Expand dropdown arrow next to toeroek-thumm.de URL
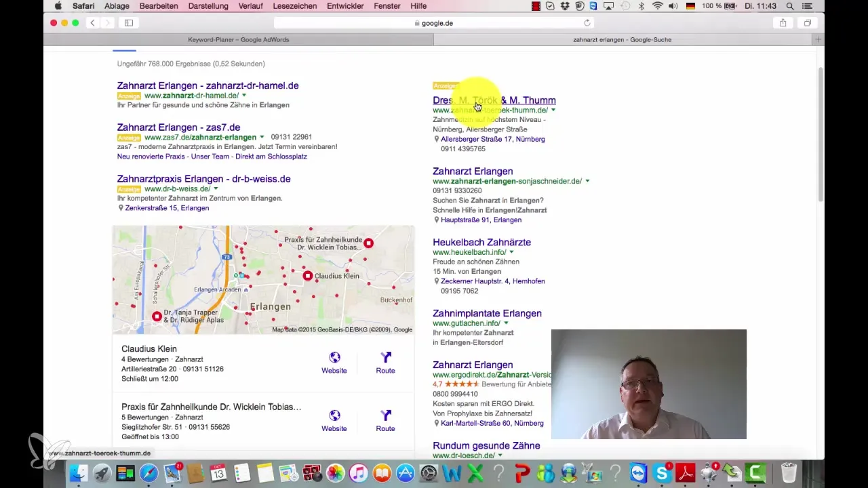The image size is (868, 488). pyautogui.click(x=553, y=110)
